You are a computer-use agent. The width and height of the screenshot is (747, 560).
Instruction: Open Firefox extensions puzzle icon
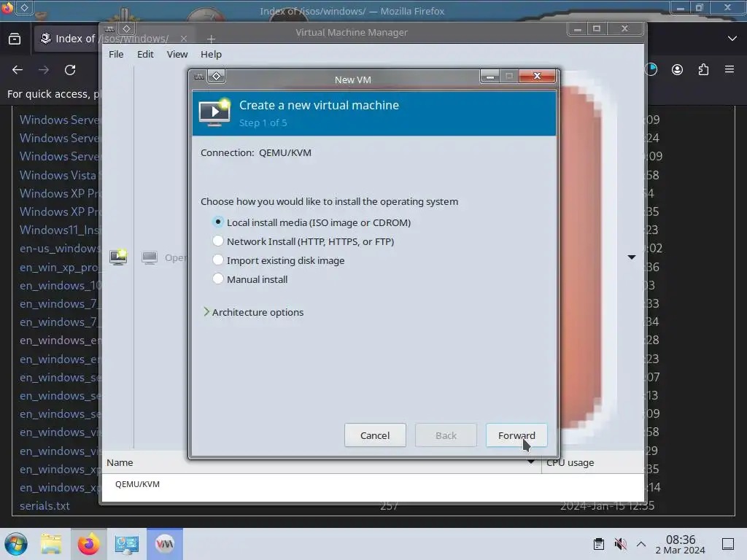coord(703,70)
